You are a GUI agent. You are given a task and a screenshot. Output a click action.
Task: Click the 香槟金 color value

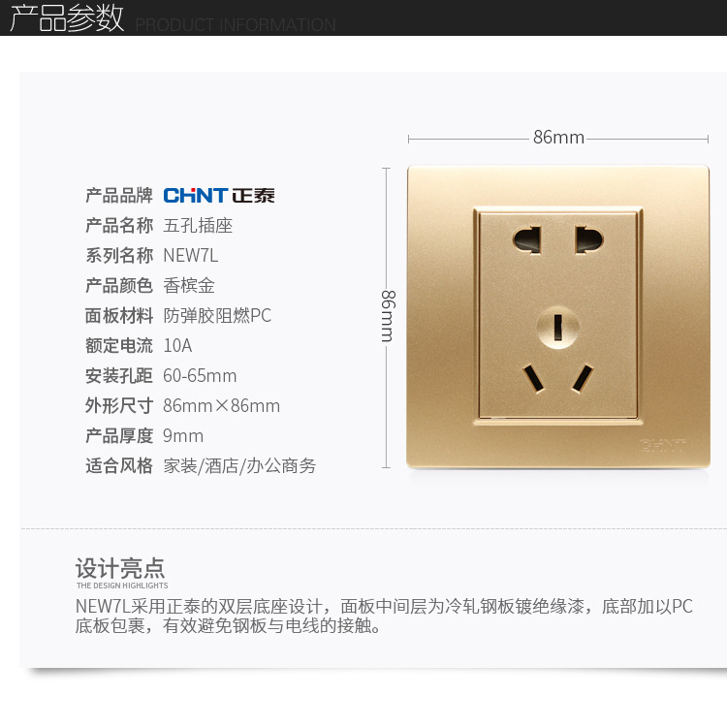pos(189,286)
